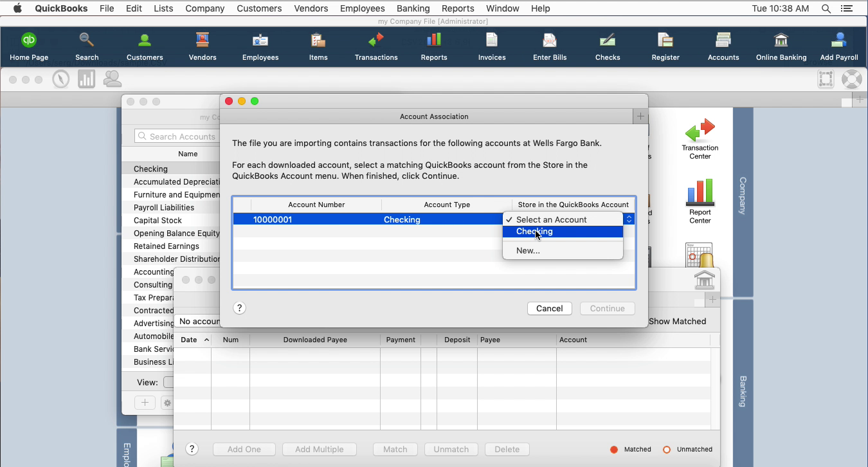
Task: Open the Report Center shortcut
Action: (700, 201)
